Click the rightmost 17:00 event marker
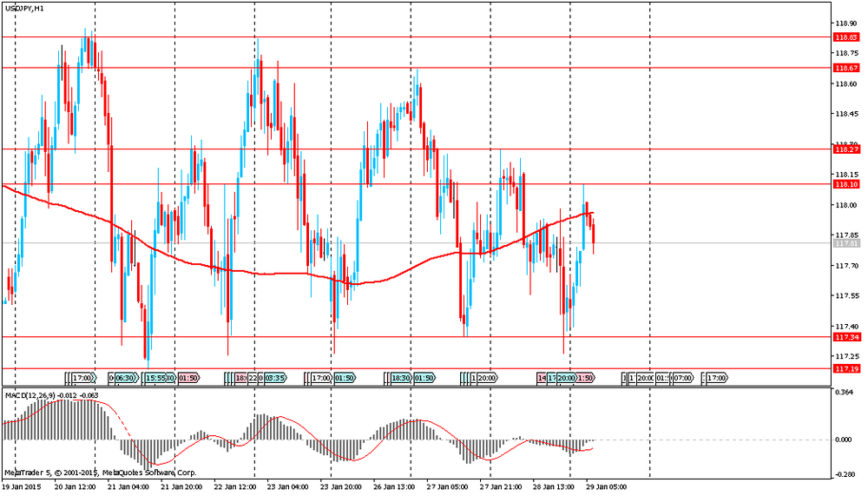The height and width of the screenshot is (496, 868). point(716,378)
